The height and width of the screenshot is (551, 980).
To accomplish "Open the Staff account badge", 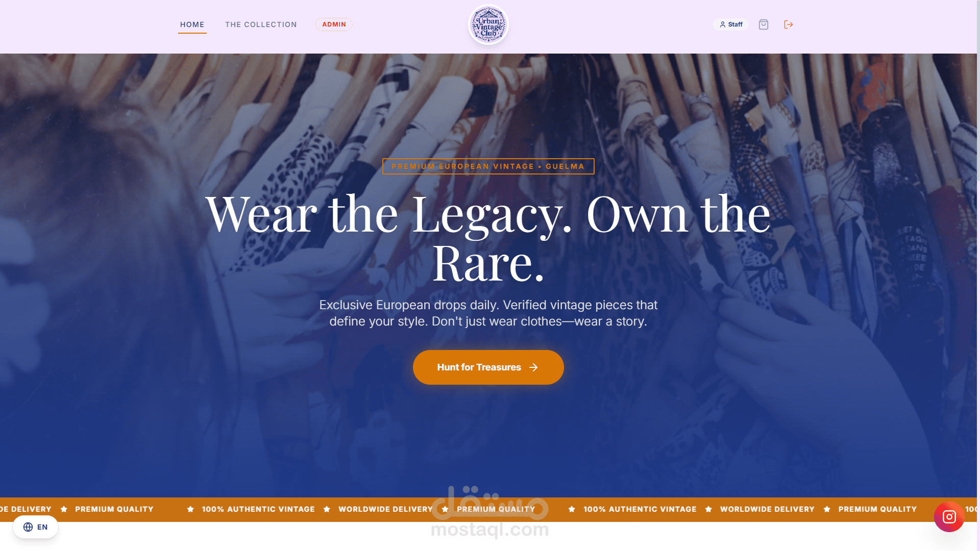I will [x=731, y=24].
